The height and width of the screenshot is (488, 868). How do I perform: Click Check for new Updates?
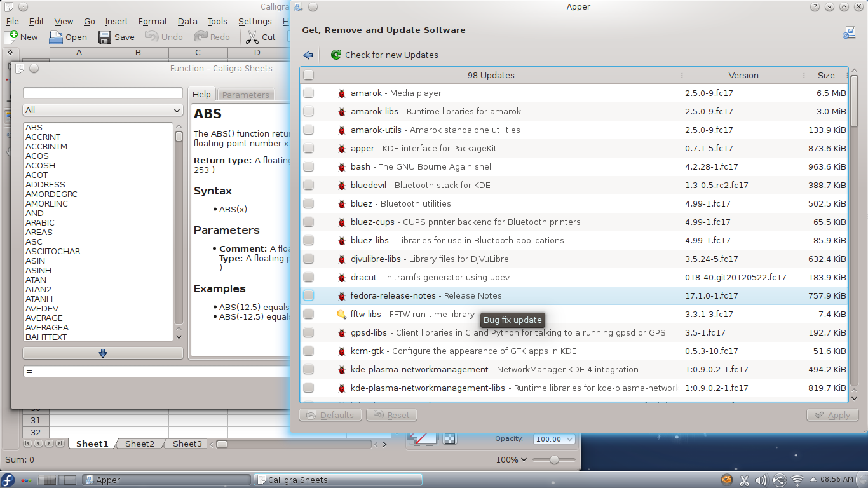384,55
